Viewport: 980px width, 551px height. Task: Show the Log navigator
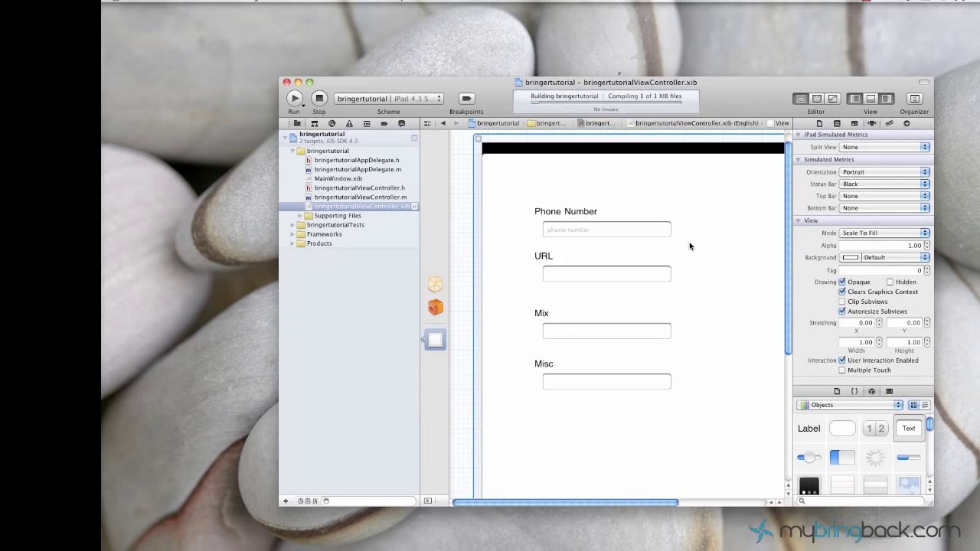point(401,123)
